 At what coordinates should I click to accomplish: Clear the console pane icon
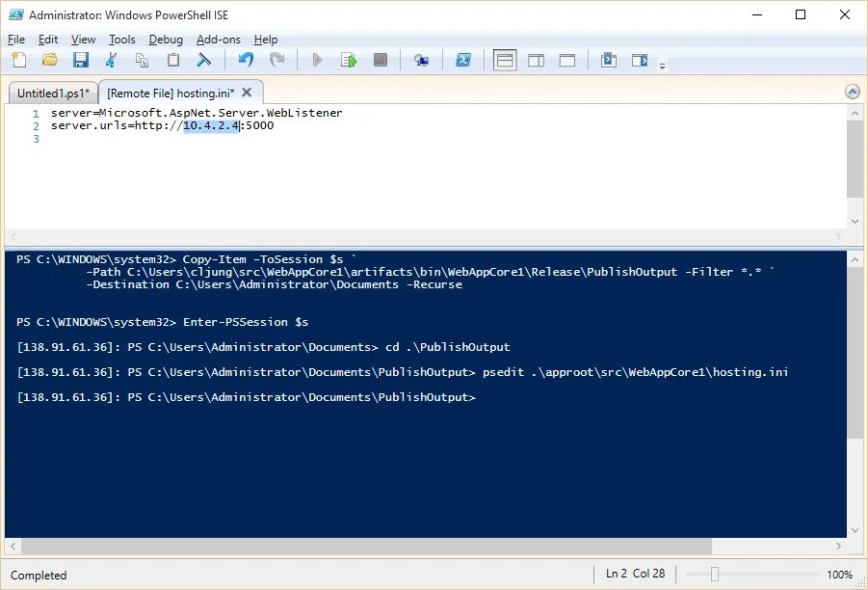pos(203,59)
